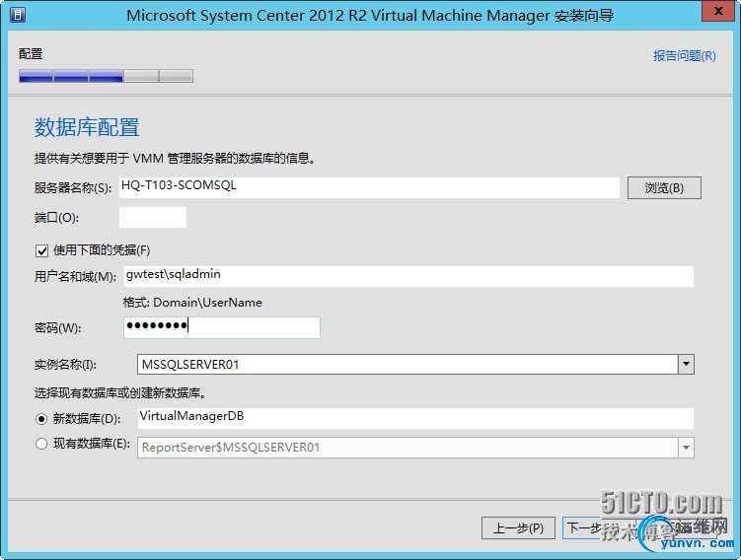
Task: Open the 报告问题(R) link
Action: pyautogui.click(x=685, y=56)
